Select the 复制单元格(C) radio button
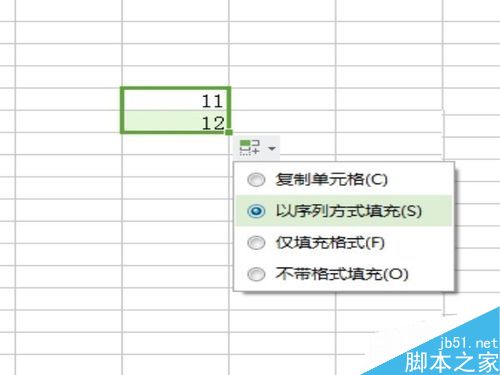Image resolution: width=500 pixels, height=375 pixels. (256, 180)
